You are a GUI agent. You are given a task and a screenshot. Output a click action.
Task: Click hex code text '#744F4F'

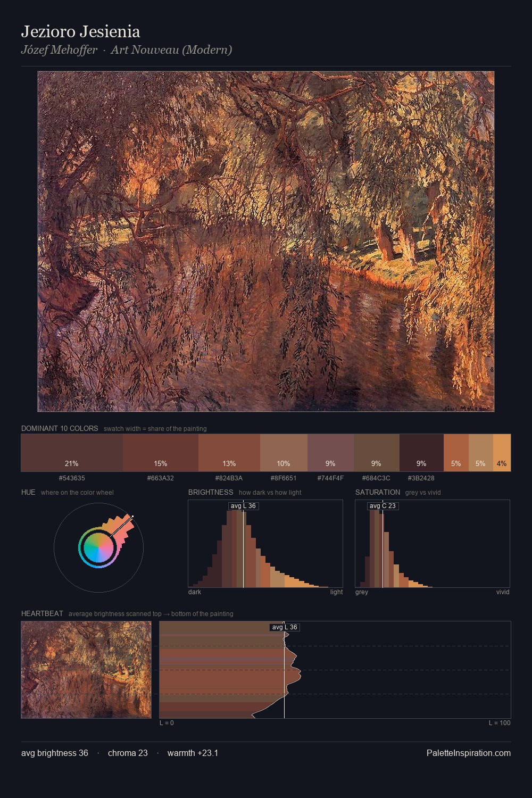[330, 478]
